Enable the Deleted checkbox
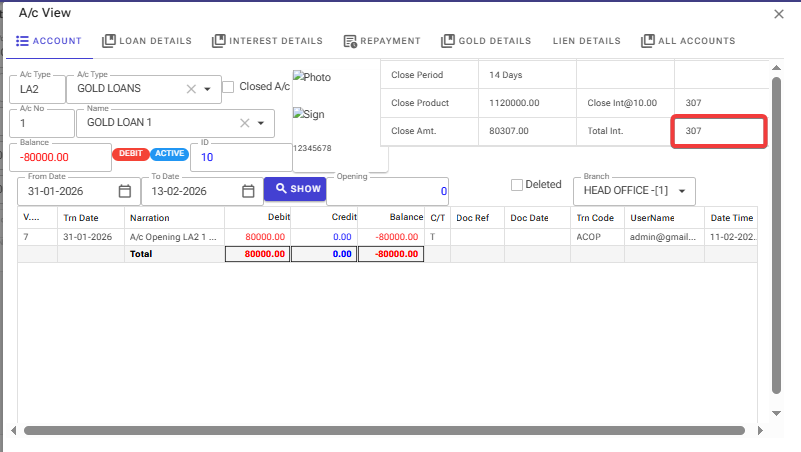801x452 pixels. [x=517, y=185]
